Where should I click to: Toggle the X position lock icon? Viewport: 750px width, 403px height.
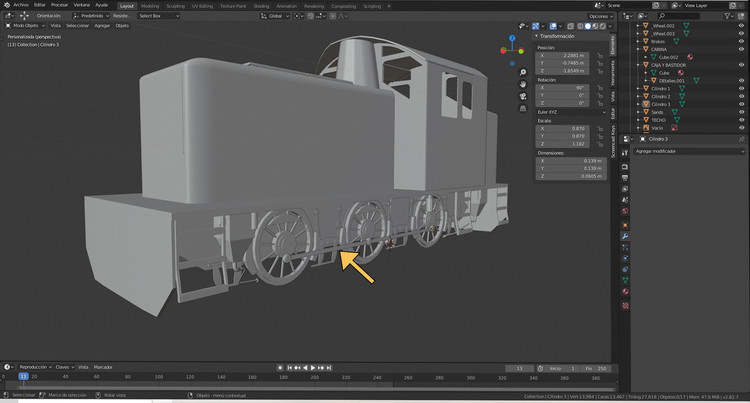tap(599, 56)
